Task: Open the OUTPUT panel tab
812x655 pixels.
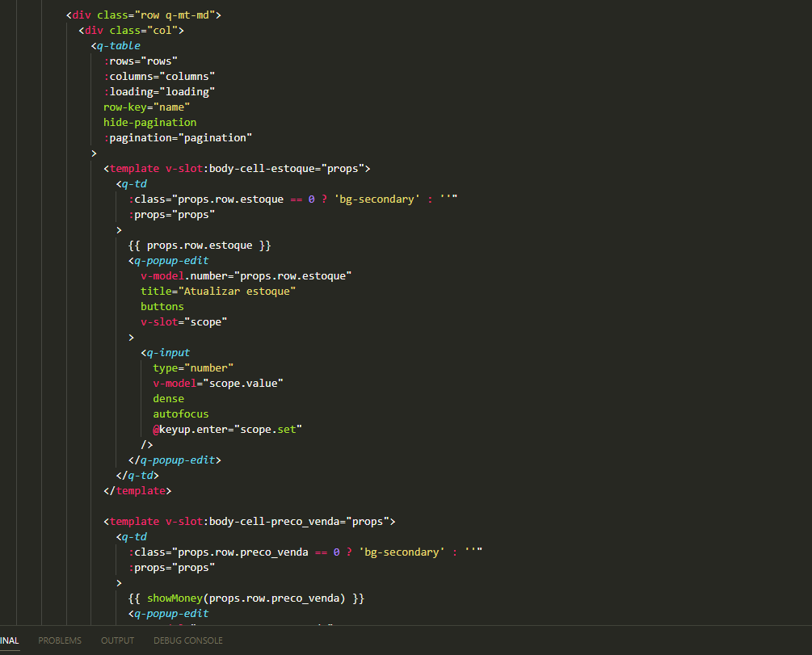Action: coord(117,640)
